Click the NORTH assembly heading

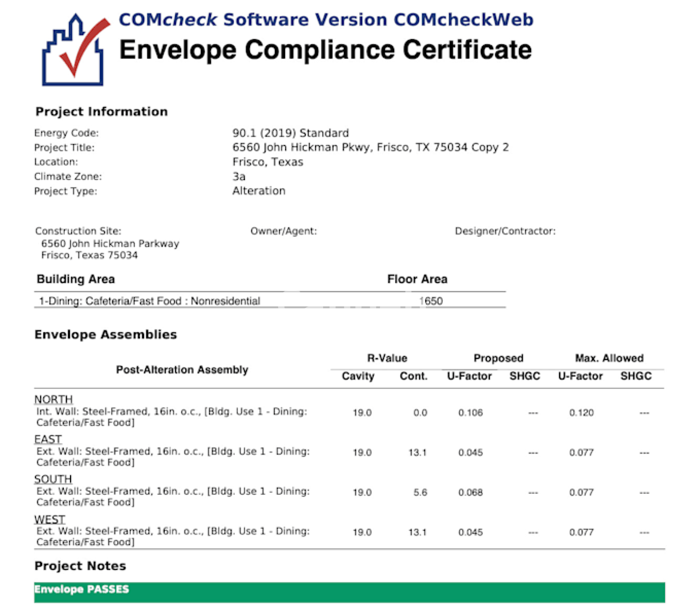(x=54, y=399)
